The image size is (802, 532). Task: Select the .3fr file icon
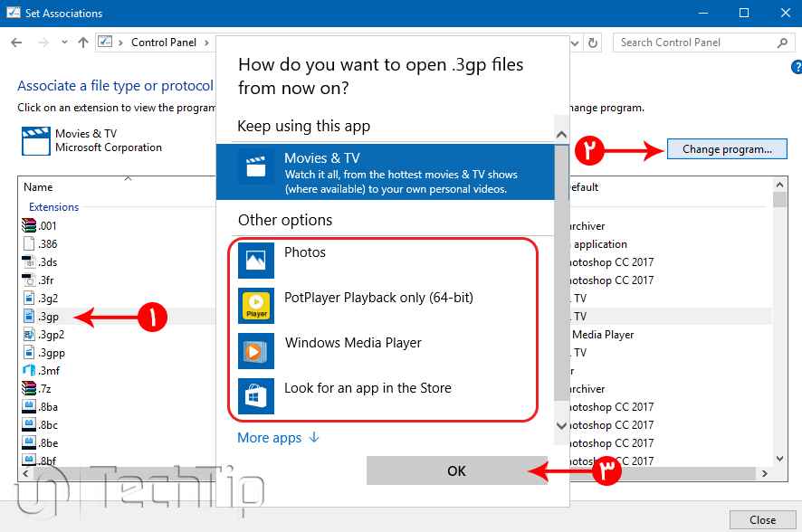[x=29, y=280]
